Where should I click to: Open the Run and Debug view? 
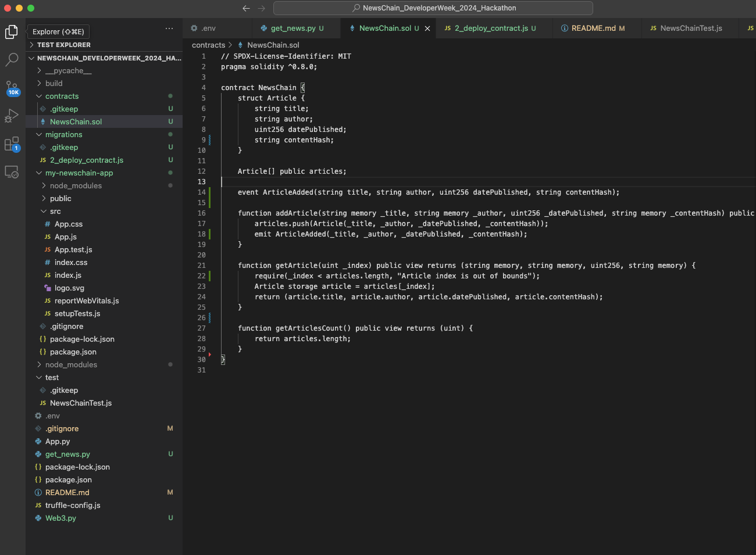pyautogui.click(x=12, y=116)
